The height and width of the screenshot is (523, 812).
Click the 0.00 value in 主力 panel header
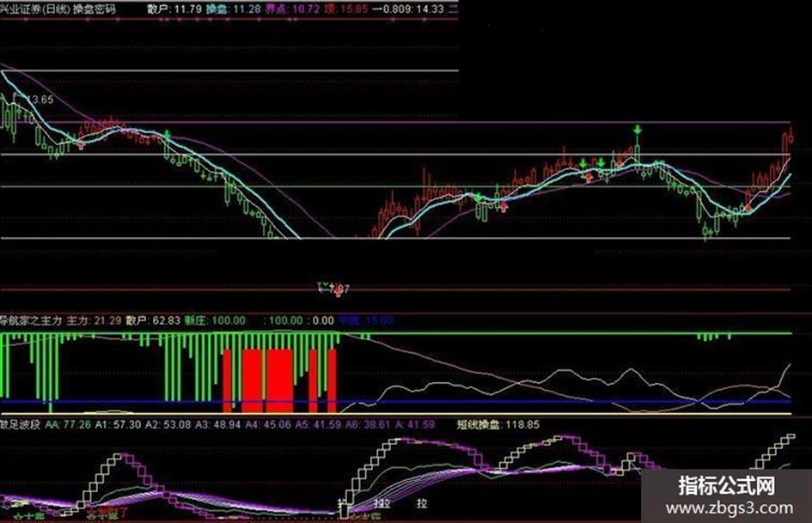point(323,320)
